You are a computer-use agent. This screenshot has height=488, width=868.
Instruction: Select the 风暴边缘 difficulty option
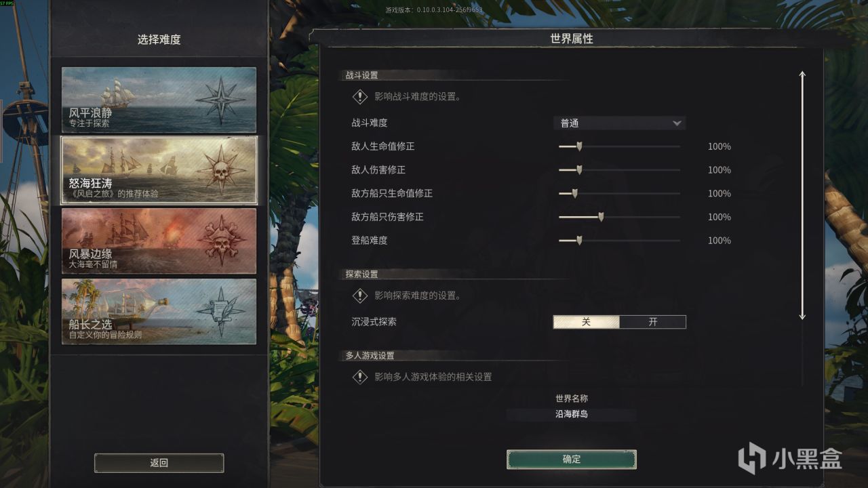click(159, 241)
